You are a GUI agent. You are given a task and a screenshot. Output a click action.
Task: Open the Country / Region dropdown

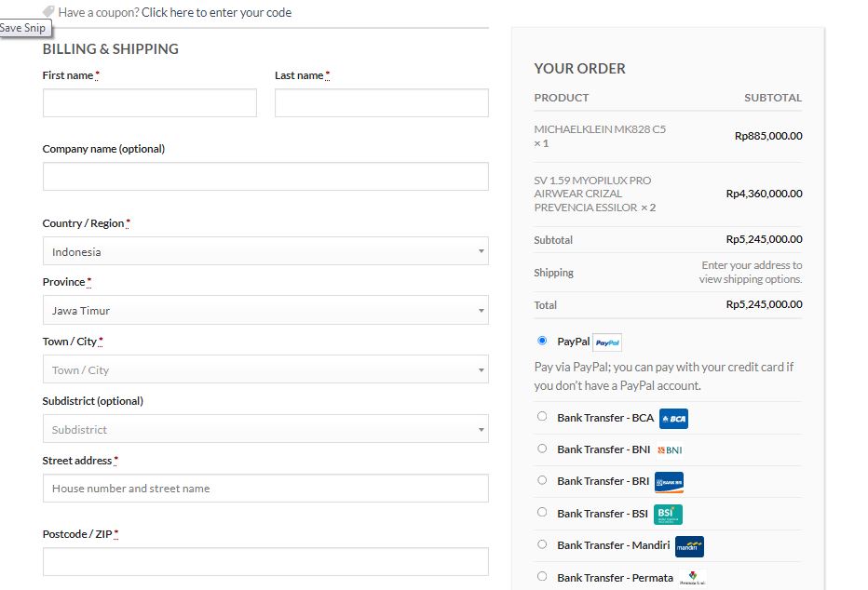(265, 251)
